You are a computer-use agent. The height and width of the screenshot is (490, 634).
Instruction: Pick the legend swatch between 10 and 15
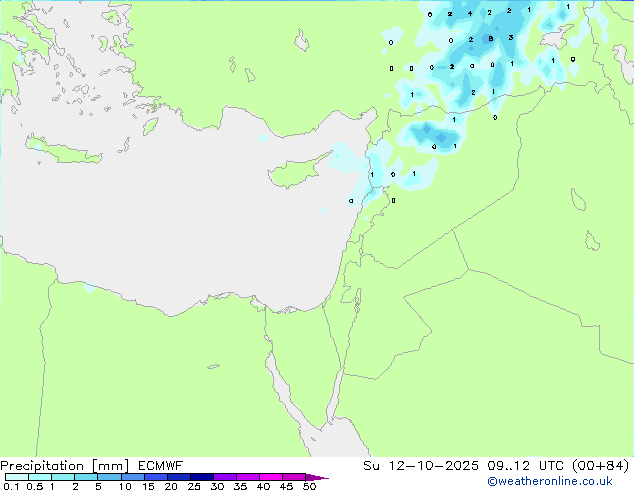click(132, 477)
